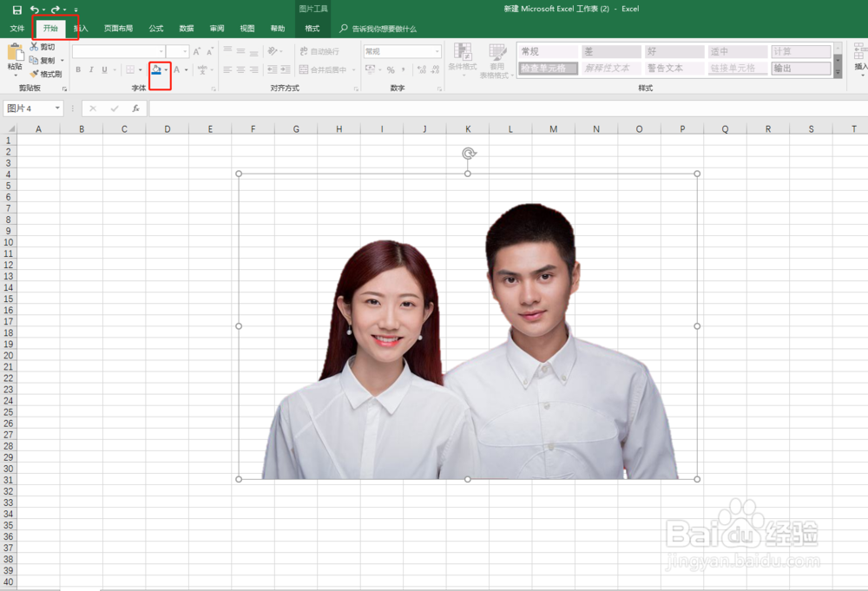Expand the font color dropdown arrow
The image size is (868, 591).
click(x=187, y=69)
